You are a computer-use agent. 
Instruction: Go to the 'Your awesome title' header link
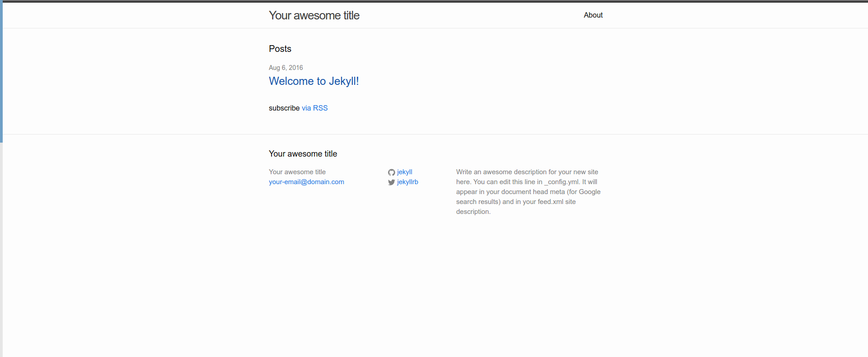(x=314, y=15)
